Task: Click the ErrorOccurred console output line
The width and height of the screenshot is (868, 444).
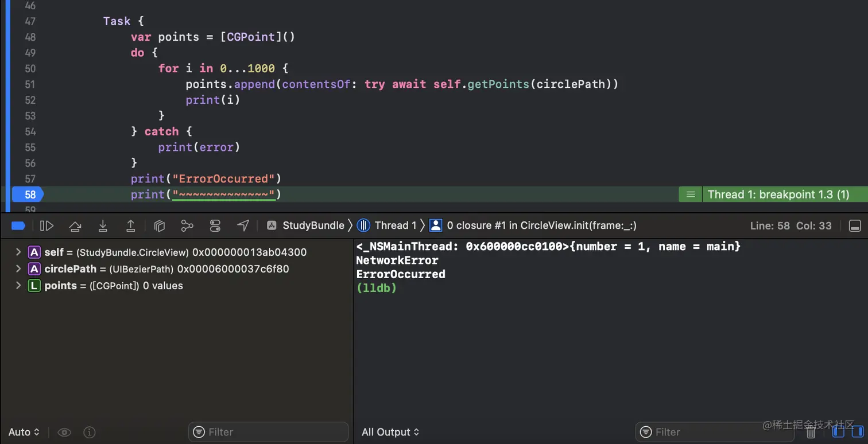Action: point(401,274)
